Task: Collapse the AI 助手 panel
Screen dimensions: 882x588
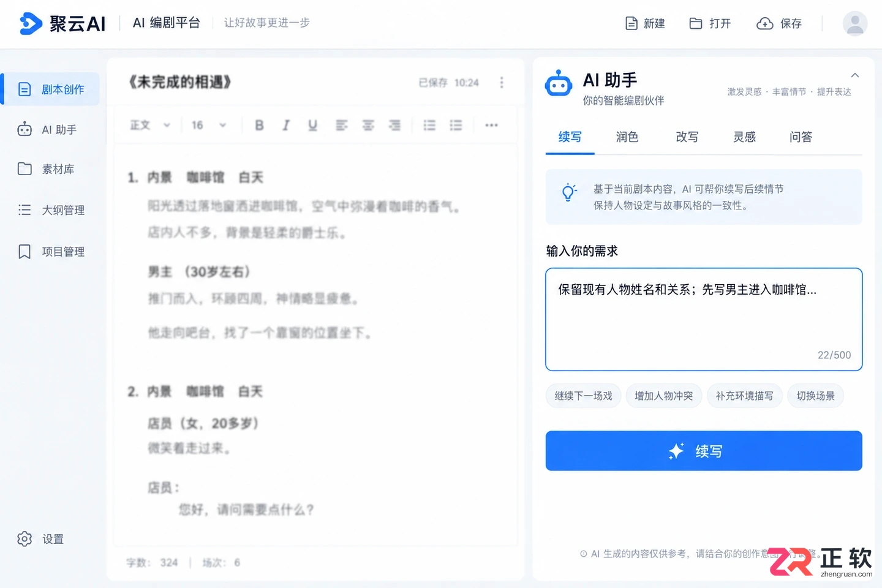Action: tap(855, 75)
